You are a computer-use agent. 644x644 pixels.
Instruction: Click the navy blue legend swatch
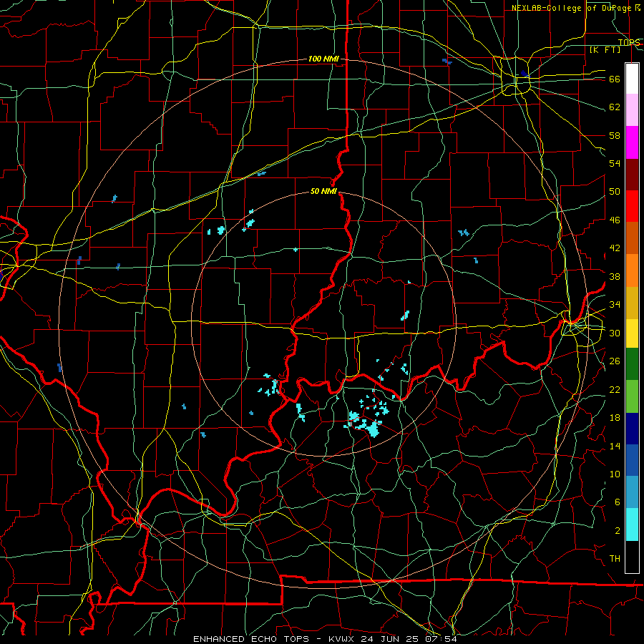coord(632,429)
